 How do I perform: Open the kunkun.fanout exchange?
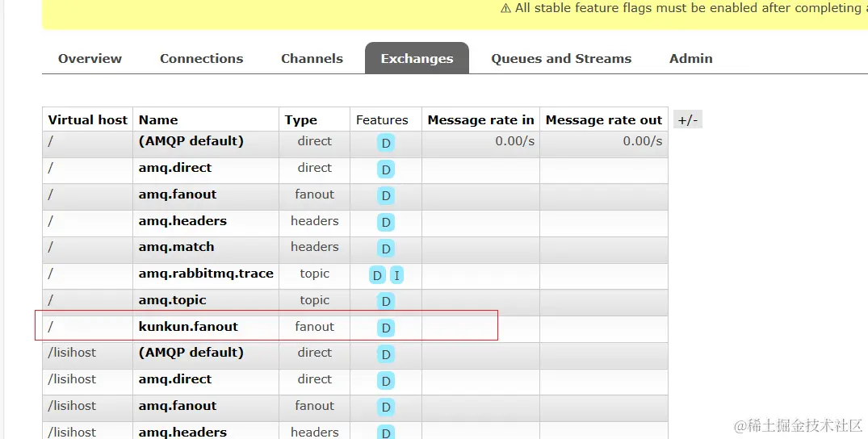188,327
